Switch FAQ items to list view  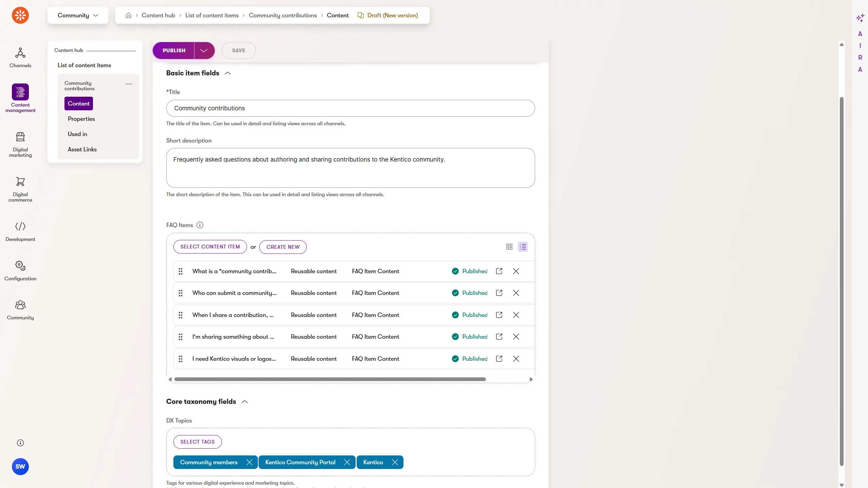pyautogui.click(x=523, y=247)
